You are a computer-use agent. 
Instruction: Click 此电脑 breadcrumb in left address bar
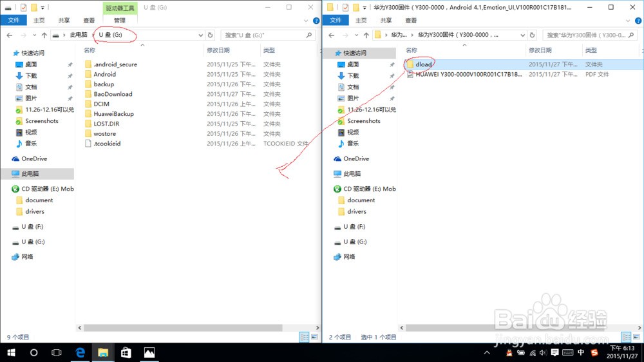pos(79,35)
